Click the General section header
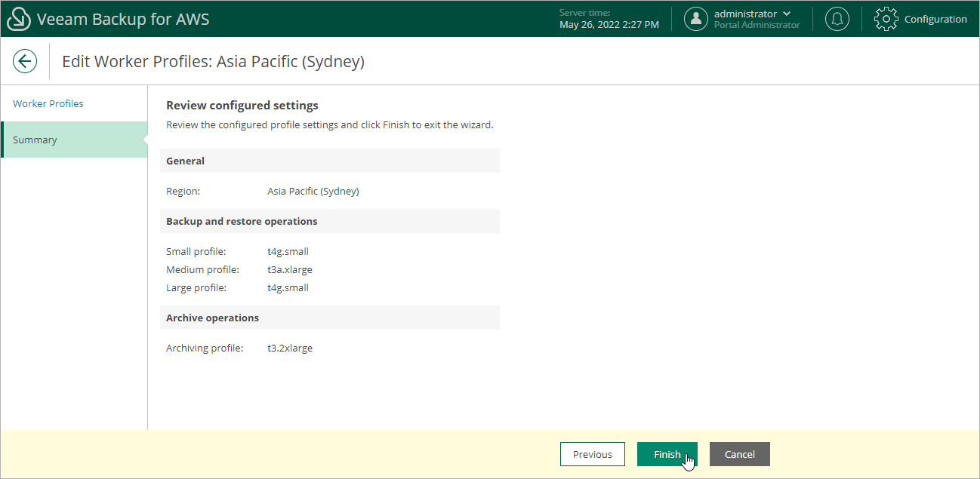The image size is (980, 479). click(x=186, y=161)
